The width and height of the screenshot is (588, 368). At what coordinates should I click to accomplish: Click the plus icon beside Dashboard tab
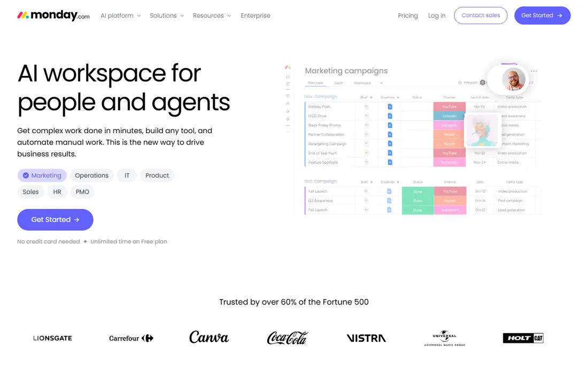[381, 83]
